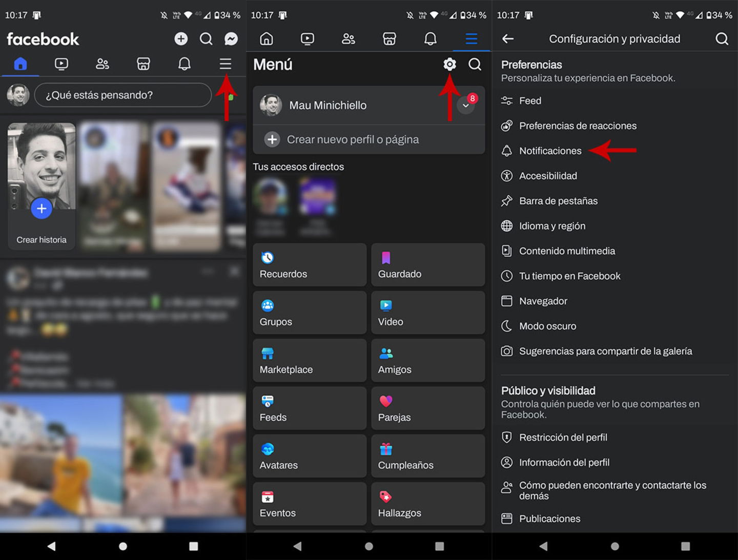Open the Parejas tile in Menú
Image resolution: width=738 pixels, height=560 pixels.
[428, 408]
